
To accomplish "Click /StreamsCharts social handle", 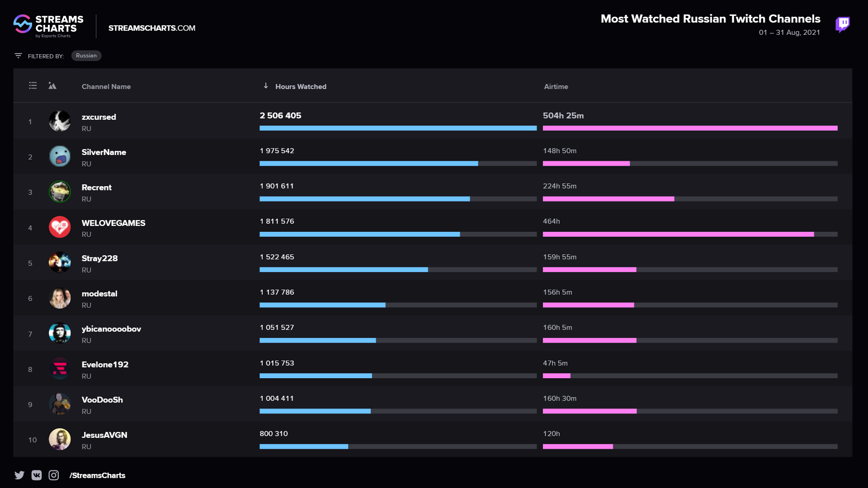I will tap(97, 475).
